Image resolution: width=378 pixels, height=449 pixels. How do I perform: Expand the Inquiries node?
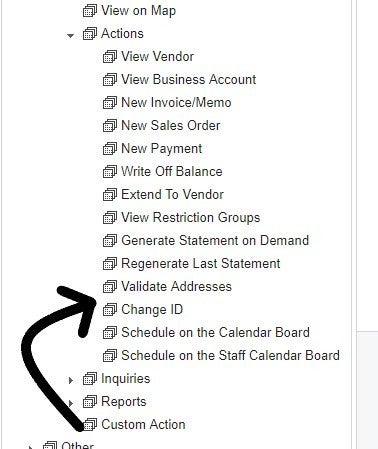point(70,380)
